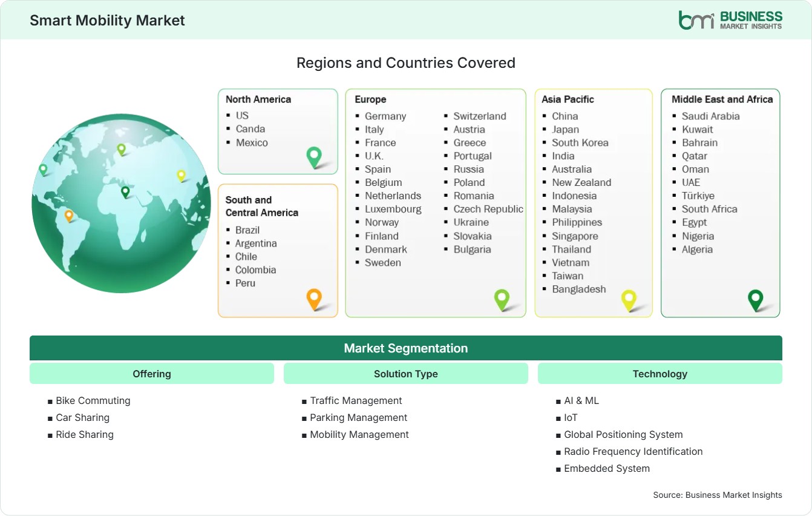Image resolution: width=812 pixels, height=516 pixels.
Task: Click the Europe heading
Action: [370, 99]
